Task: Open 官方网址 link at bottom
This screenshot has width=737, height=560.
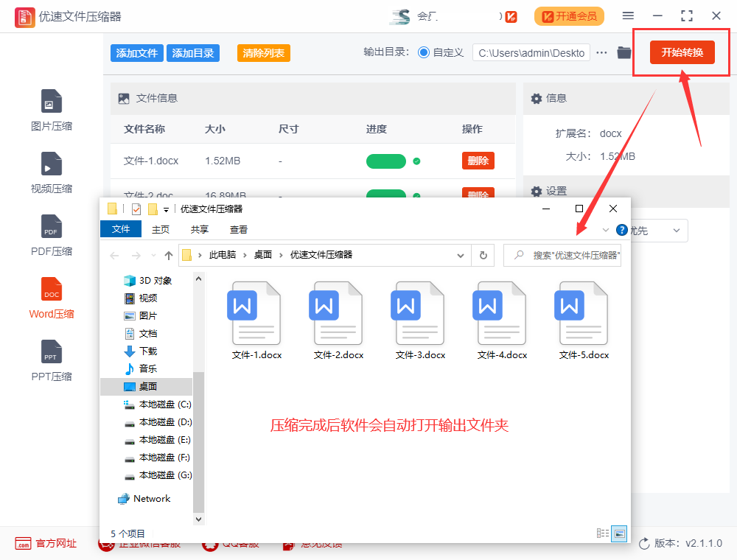Action: [x=46, y=544]
